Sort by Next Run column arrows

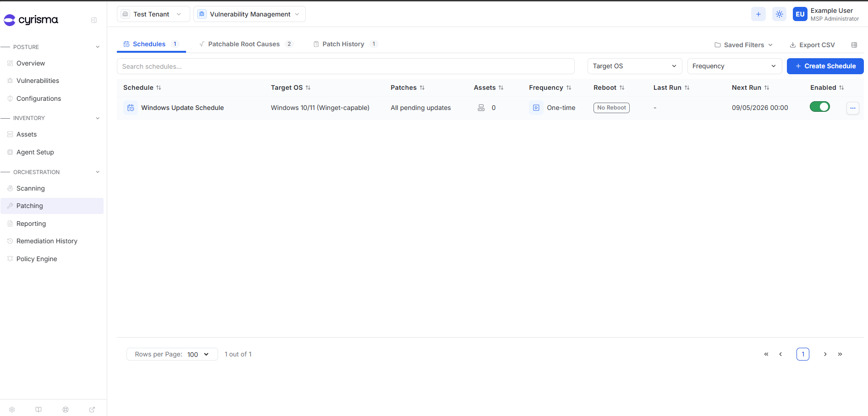tap(767, 88)
